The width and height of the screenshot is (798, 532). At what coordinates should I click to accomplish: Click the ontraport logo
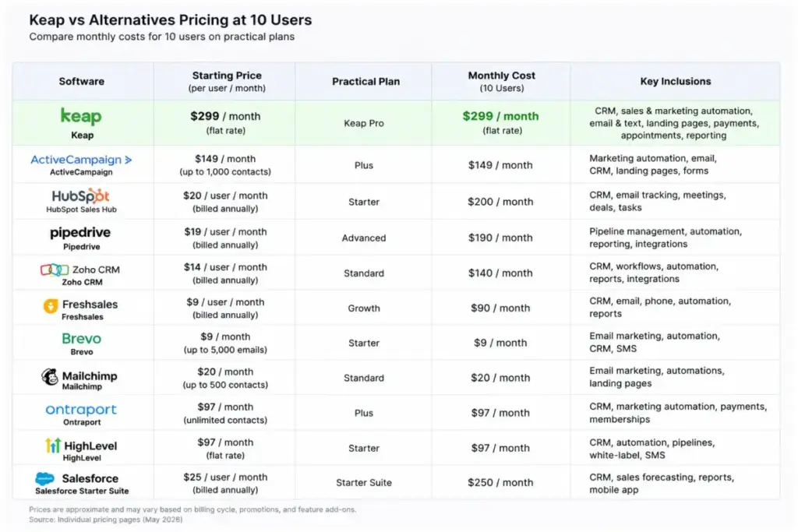click(x=81, y=410)
